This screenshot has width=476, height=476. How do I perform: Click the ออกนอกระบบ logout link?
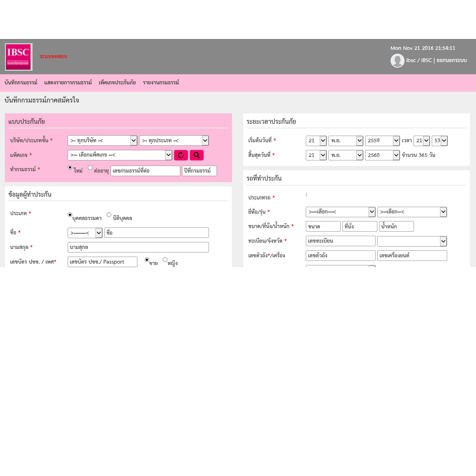click(x=451, y=60)
